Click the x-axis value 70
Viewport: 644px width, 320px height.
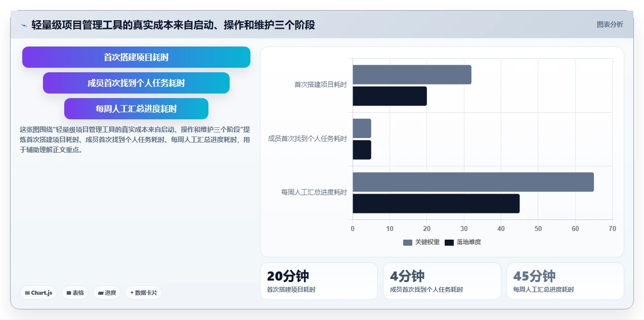[x=612, y=228]
